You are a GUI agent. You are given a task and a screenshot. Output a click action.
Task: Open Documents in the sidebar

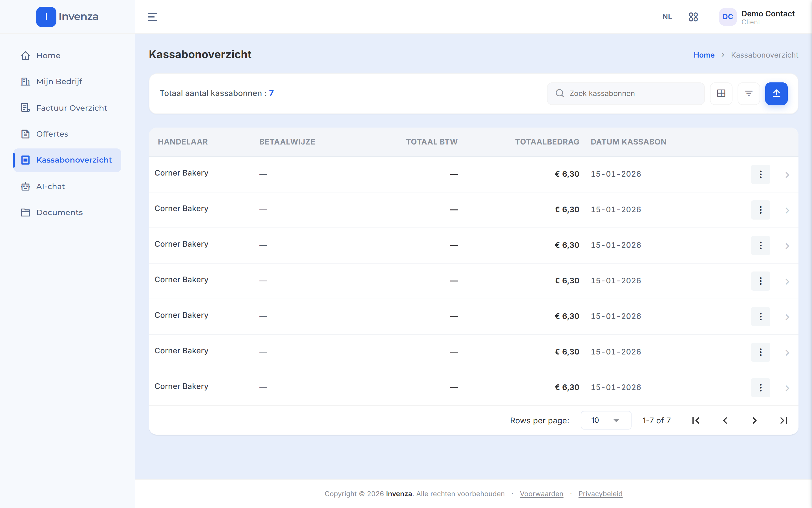(67, 213)
